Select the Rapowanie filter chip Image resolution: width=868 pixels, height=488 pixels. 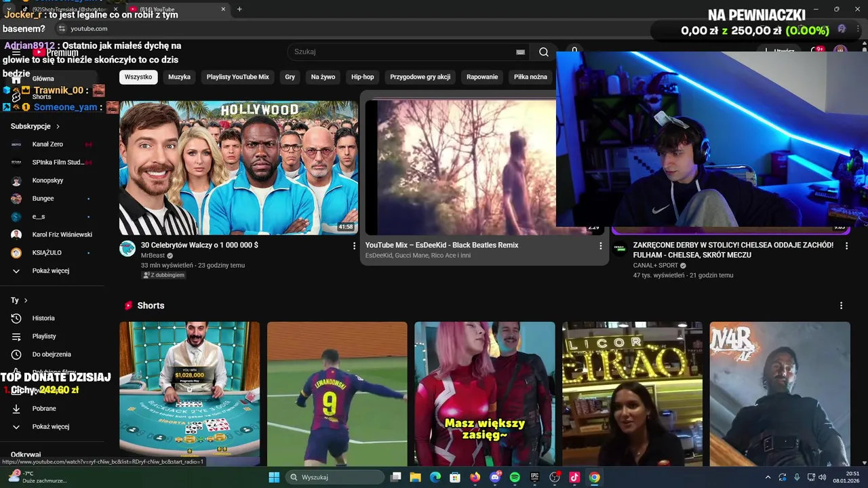pos(482,77)
